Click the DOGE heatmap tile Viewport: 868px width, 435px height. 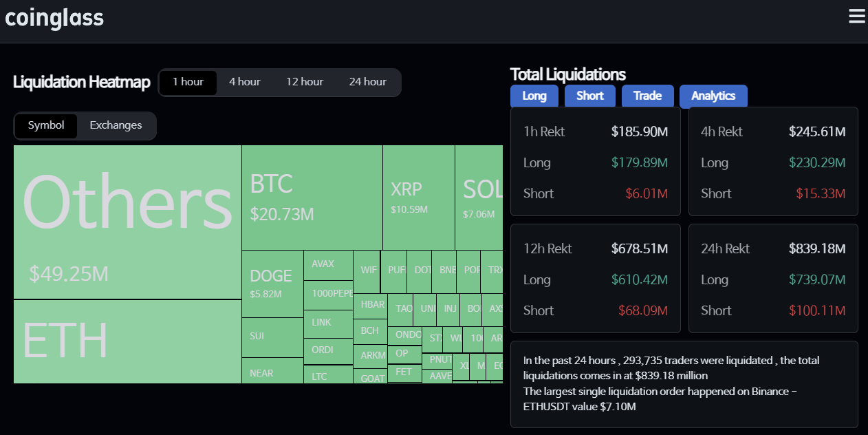coord(272,283)
